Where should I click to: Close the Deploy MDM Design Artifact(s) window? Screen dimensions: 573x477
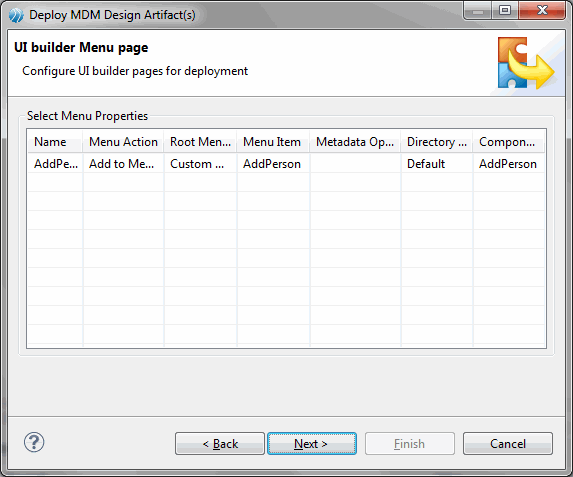coord(542,11)
